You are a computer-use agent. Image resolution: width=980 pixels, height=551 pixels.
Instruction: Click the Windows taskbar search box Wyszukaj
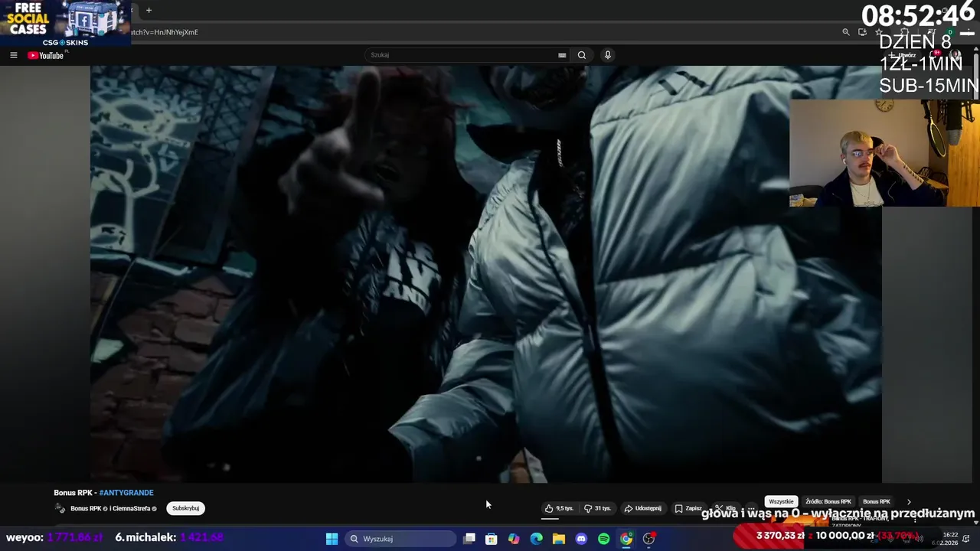tap(400, 539)
